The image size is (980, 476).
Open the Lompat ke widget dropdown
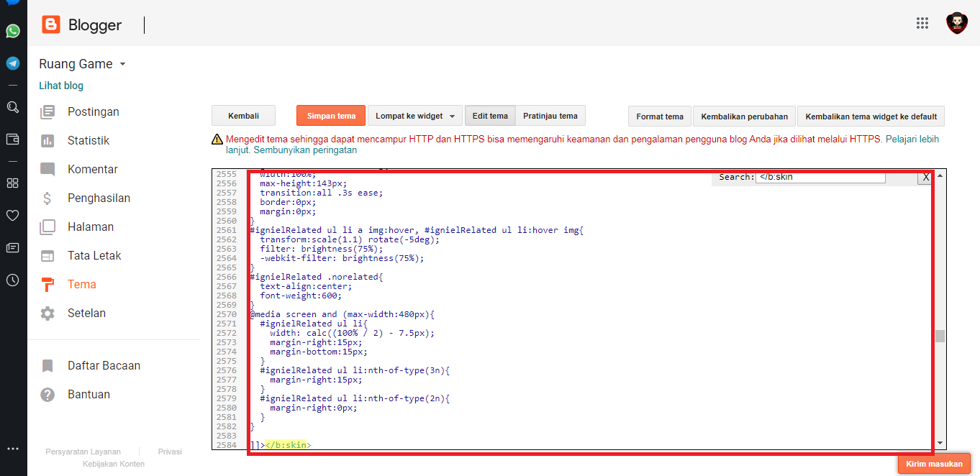[414, 116]
